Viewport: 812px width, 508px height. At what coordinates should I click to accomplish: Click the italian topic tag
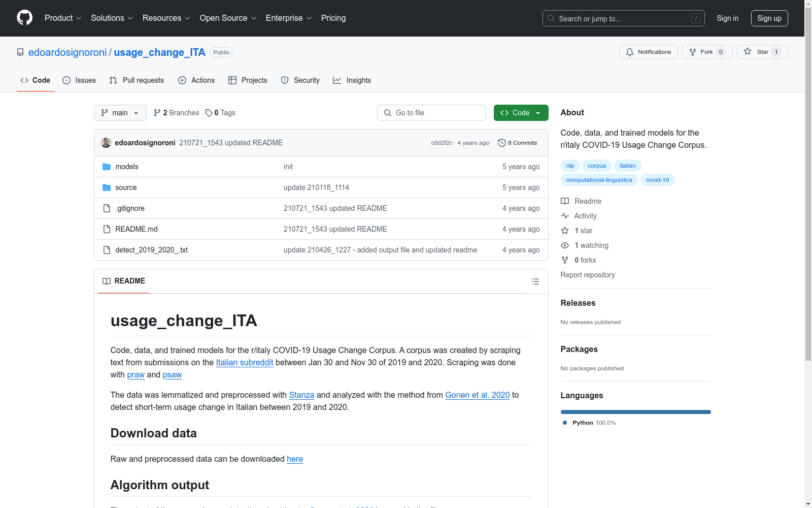pos(628,166)
